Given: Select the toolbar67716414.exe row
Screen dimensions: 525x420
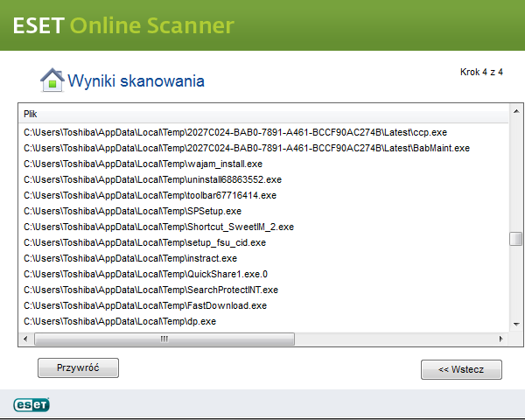Looking at the screenshot, I should (264, 195).
